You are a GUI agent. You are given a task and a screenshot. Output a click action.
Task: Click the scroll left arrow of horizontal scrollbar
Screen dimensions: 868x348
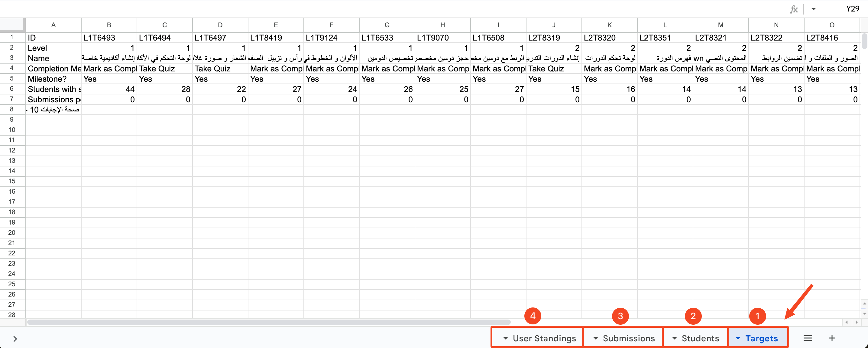pos(847,322)
